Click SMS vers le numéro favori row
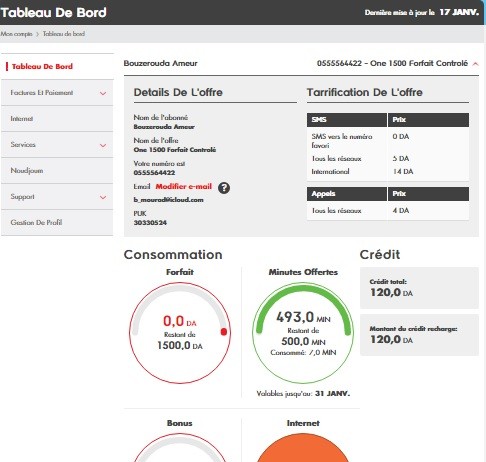The height and width of the screenshot is (462, 486). click(x=388, y=141)
